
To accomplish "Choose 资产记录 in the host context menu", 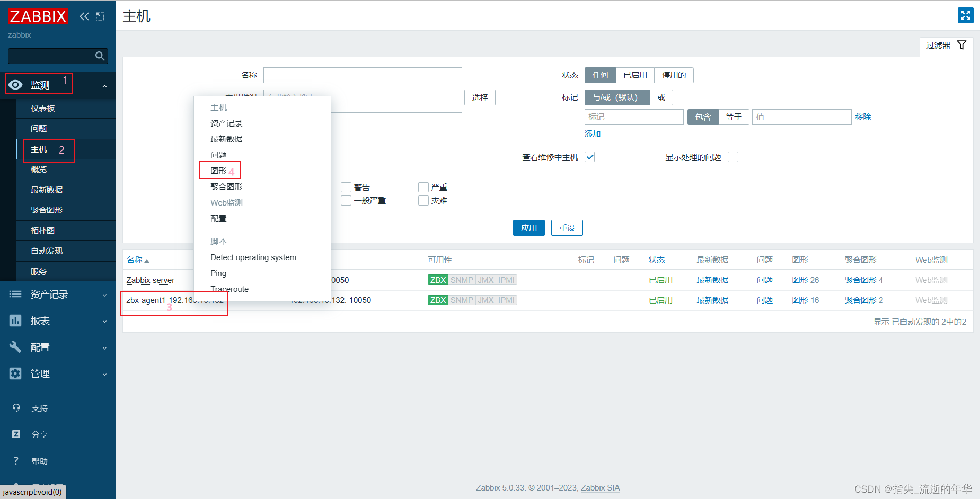I will (x=226, y=123).
